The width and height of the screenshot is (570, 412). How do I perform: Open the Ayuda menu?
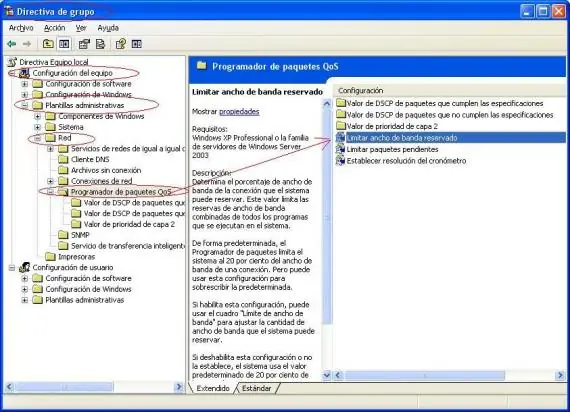108,28
